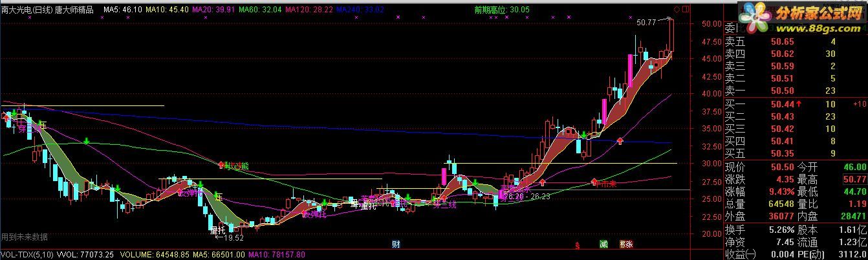The width and height of the screenshot is (868, 260).
Task: Click the square icon at chart top-right corner
Action: tap(686, 9)
